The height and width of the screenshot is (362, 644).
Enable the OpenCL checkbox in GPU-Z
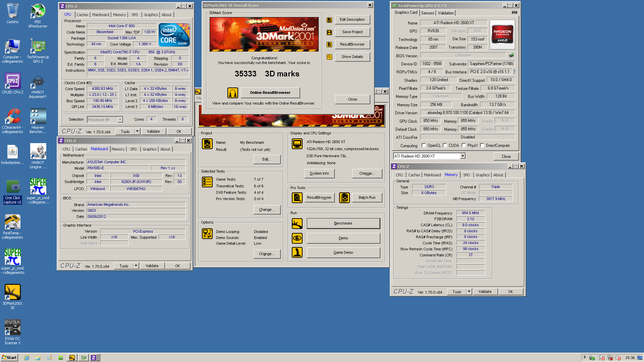[x=424, y=145]
